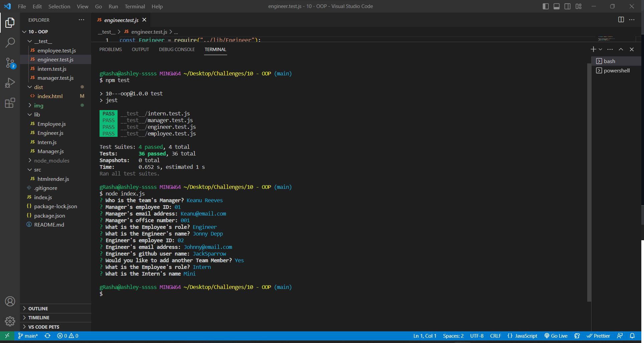The height and width of the screenshot is (343, 644).
Task: Open the Source Control view
Action: (10, 62)
